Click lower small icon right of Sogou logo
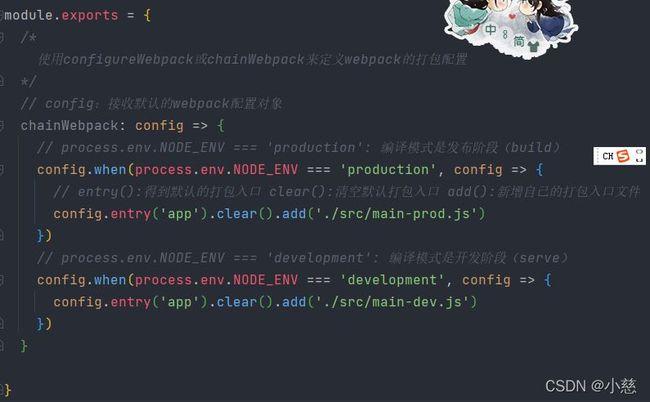 (639, 160)
